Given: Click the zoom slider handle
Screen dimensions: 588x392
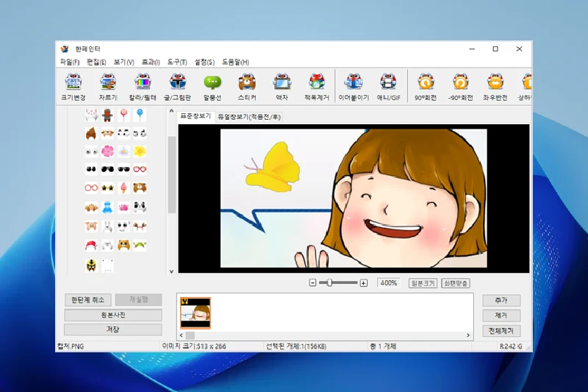Looking at the screenshot, I should pos(329,283).
